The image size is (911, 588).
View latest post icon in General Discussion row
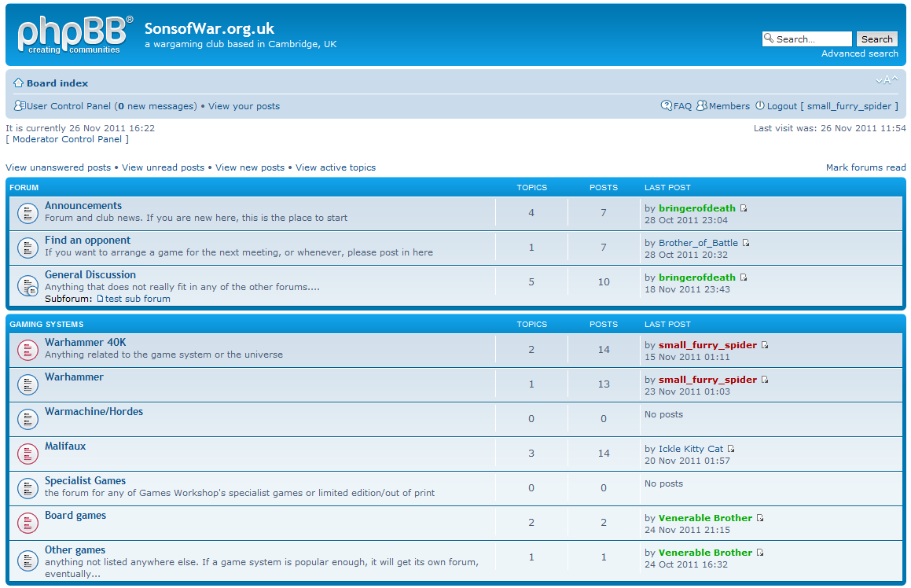point(743,277)
